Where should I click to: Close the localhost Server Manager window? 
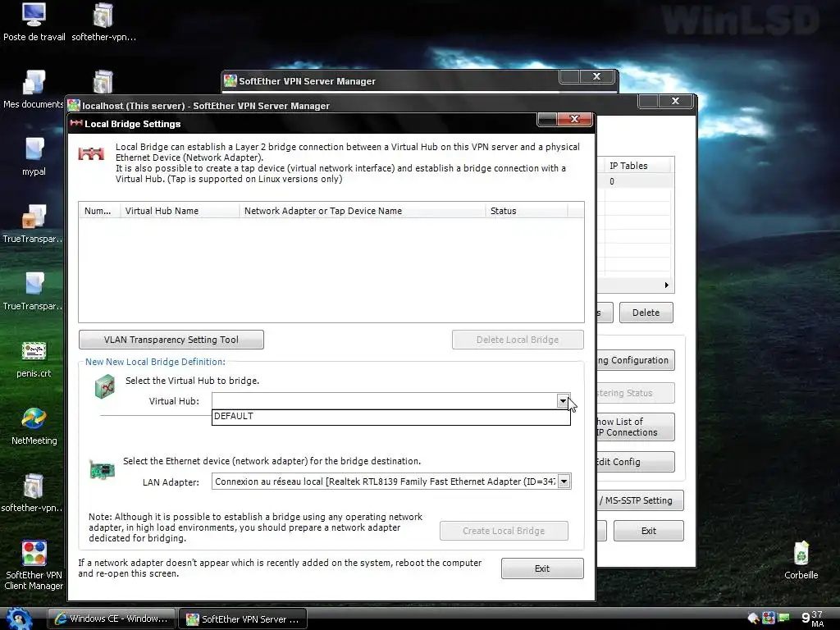[x=675, y=101]
